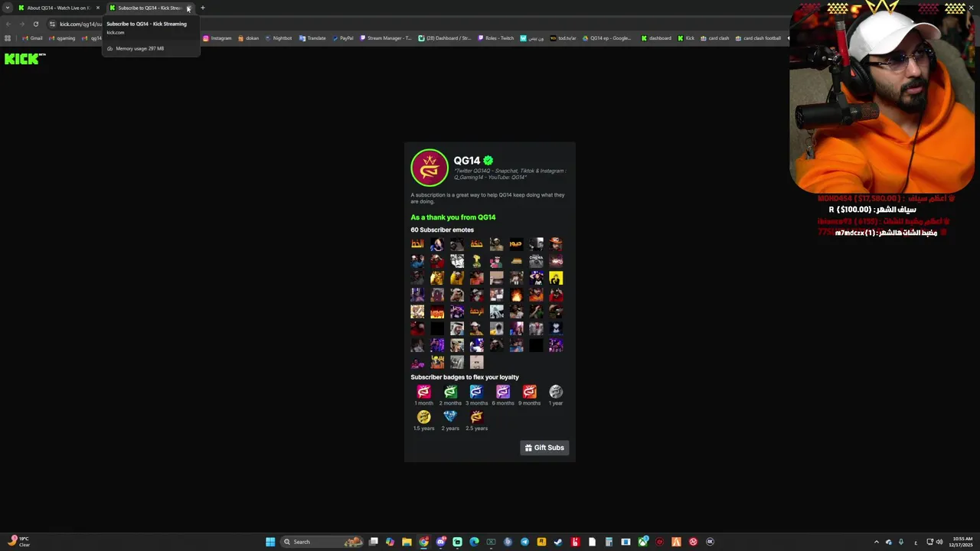Open the weather widget on the taskbar
Viewport: 980px width, 551px height.
[18, 542]
